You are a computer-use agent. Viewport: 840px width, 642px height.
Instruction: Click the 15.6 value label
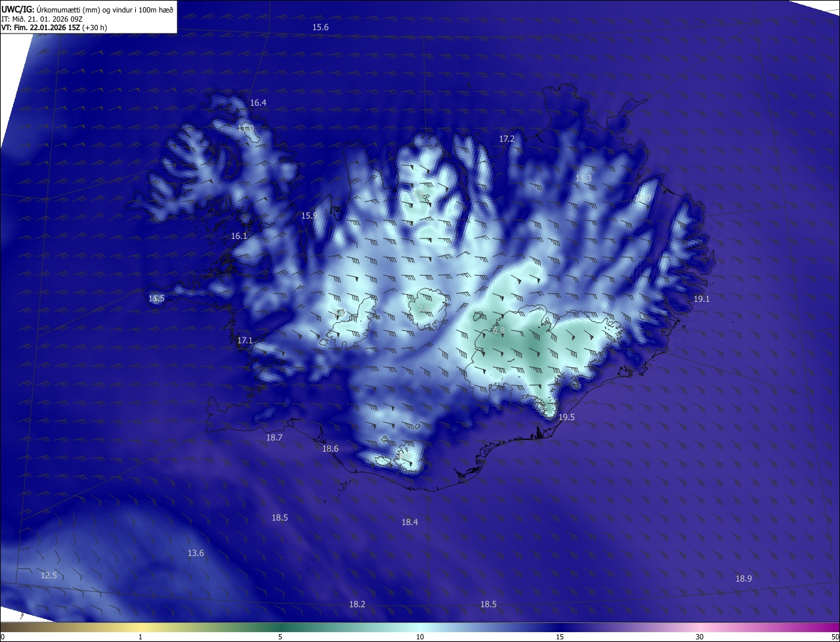[x=320, y=27]
